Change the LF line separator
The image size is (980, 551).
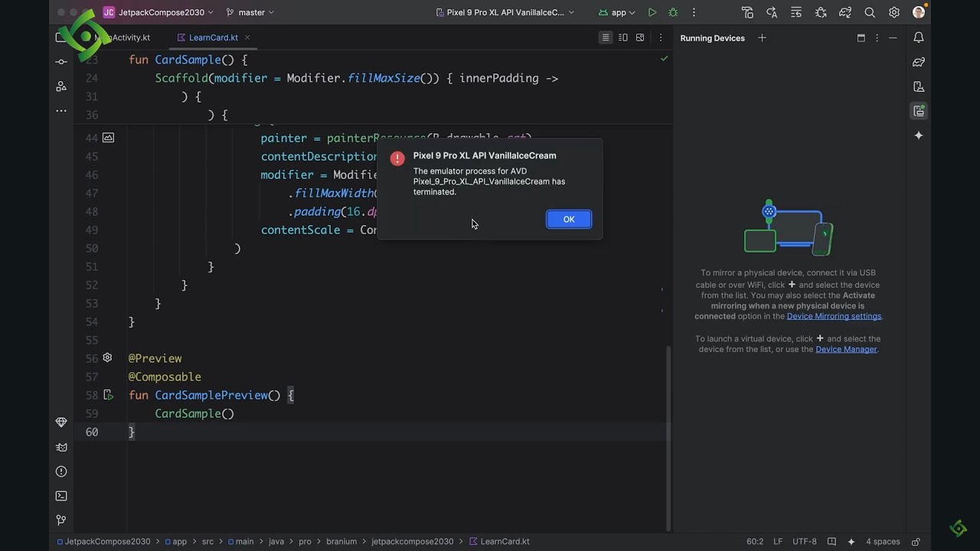(x=778, y=541)
